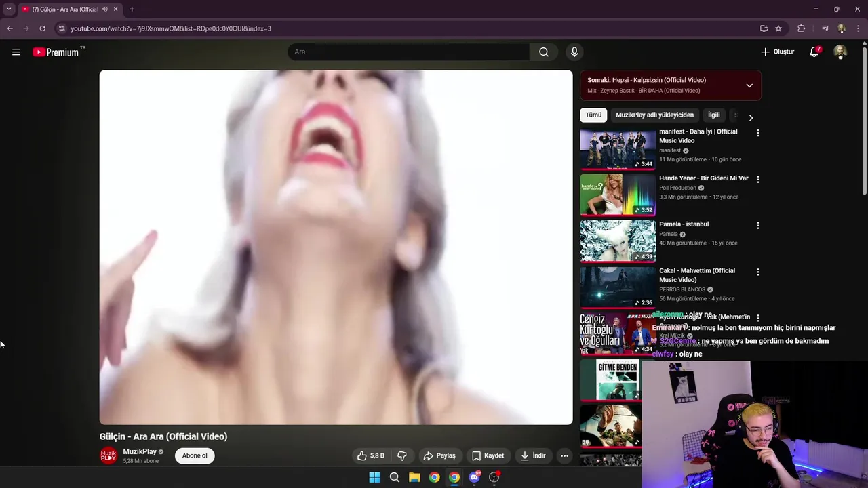Close the Gülçin - Ara Ara tab
This screenshot has width=868, height=488.
point(115,9)
